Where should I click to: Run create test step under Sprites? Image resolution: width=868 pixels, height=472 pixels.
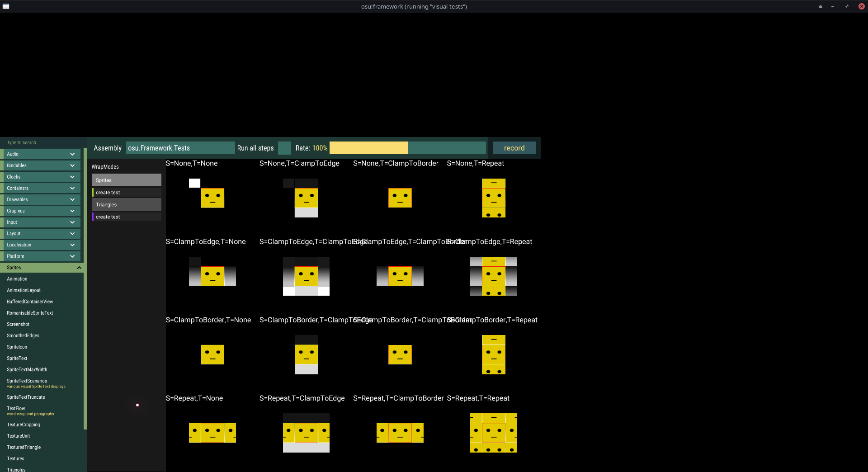127,193
